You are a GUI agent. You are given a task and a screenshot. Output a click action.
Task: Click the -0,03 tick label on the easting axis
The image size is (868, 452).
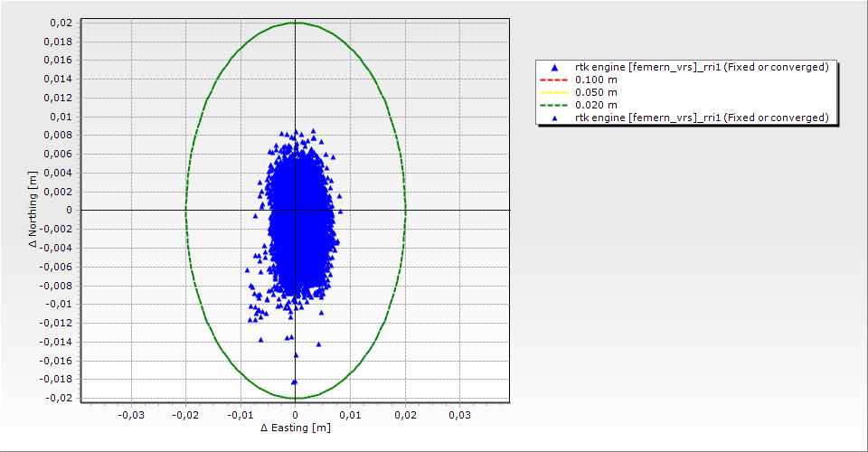click(132, 415)
